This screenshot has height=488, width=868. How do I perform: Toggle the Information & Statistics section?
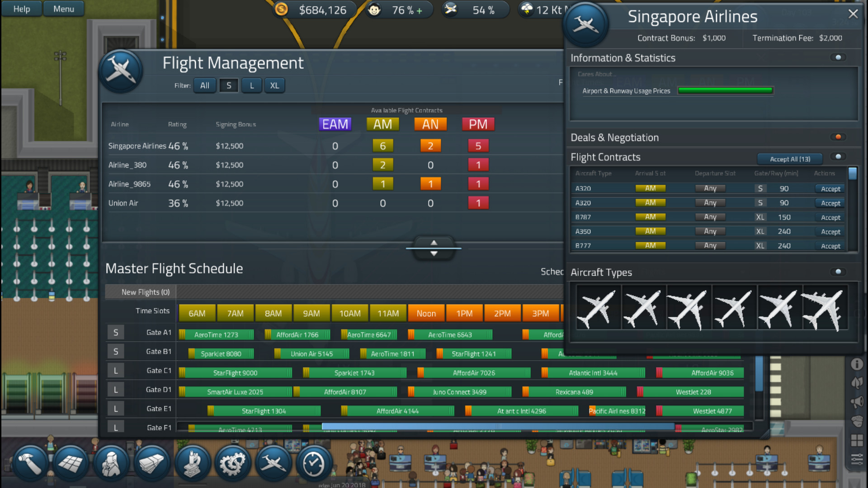point(838,57)
